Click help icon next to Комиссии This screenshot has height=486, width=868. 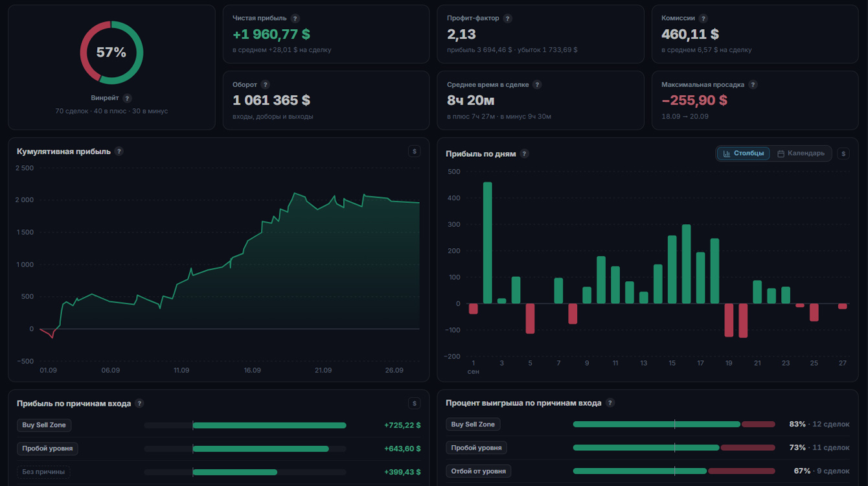(x=703, y=19)
